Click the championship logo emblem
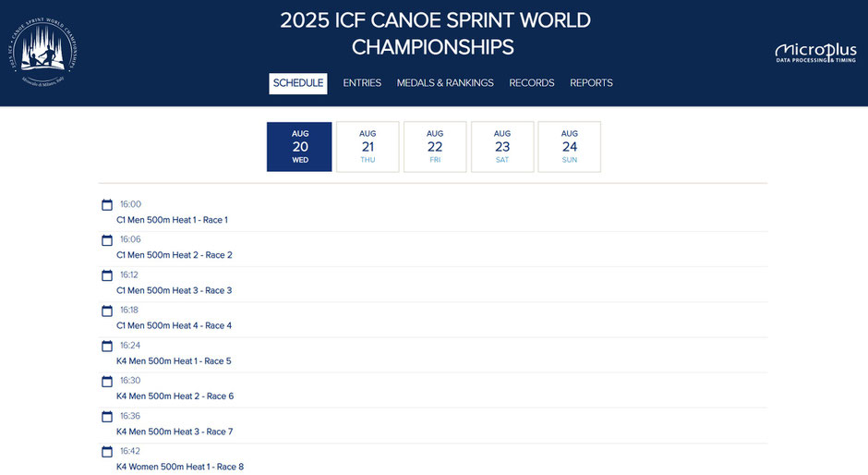 click(48, 52)
